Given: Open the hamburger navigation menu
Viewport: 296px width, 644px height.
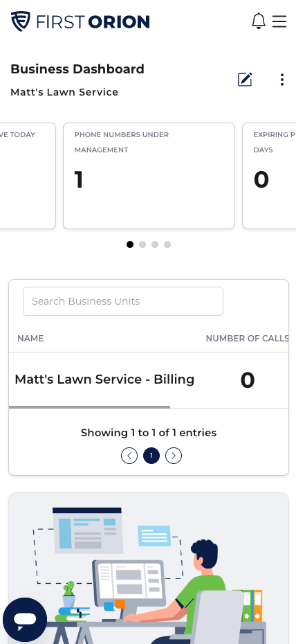Looking at the screenshot, I should [279, 21].
